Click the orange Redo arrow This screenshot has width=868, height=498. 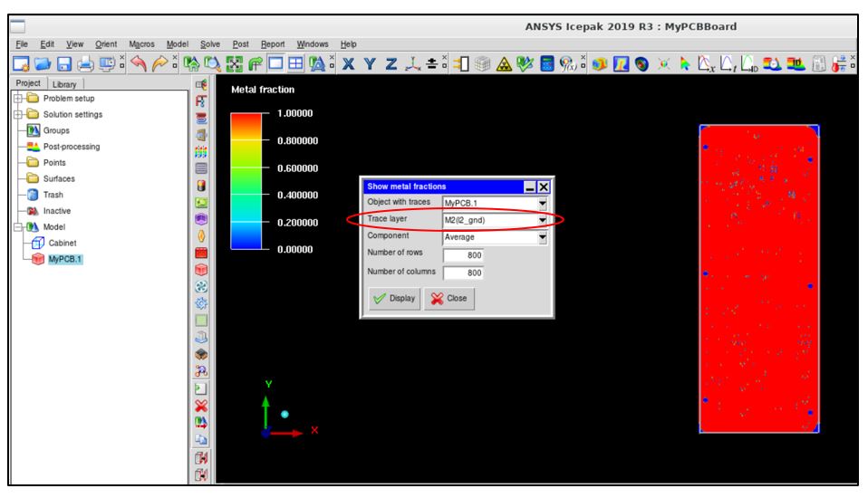point(159,63)
